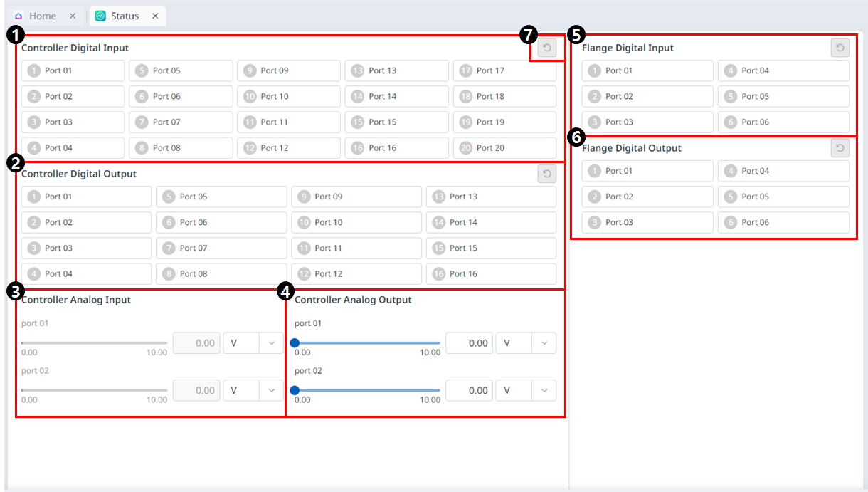Click Controller Digital Output reset icon
Screen dimensions: 868x492
pos(546,174)
